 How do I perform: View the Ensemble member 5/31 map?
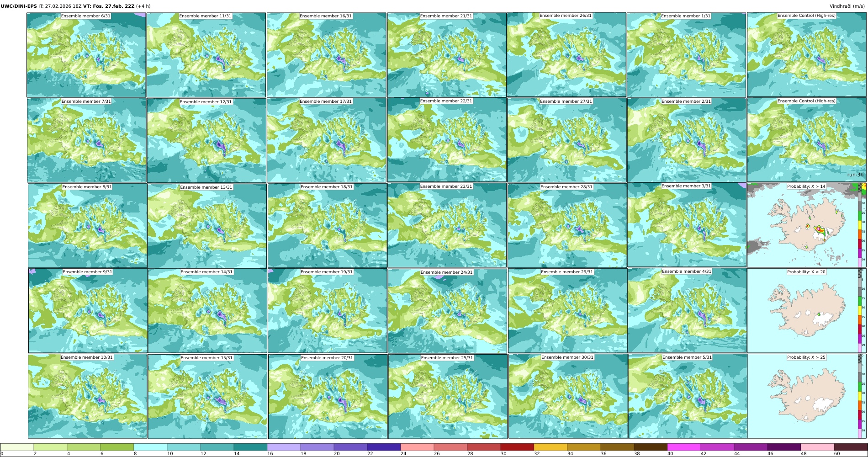[x=688, y=396]
